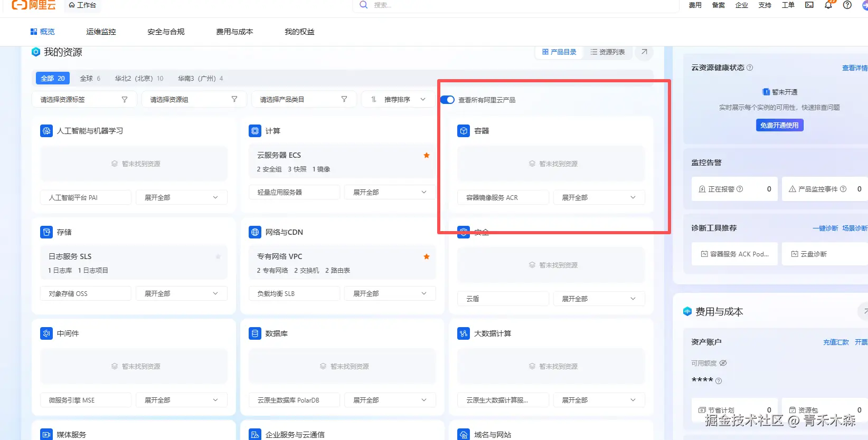Open the Cloud Shell terminal icon

(809, 5)
